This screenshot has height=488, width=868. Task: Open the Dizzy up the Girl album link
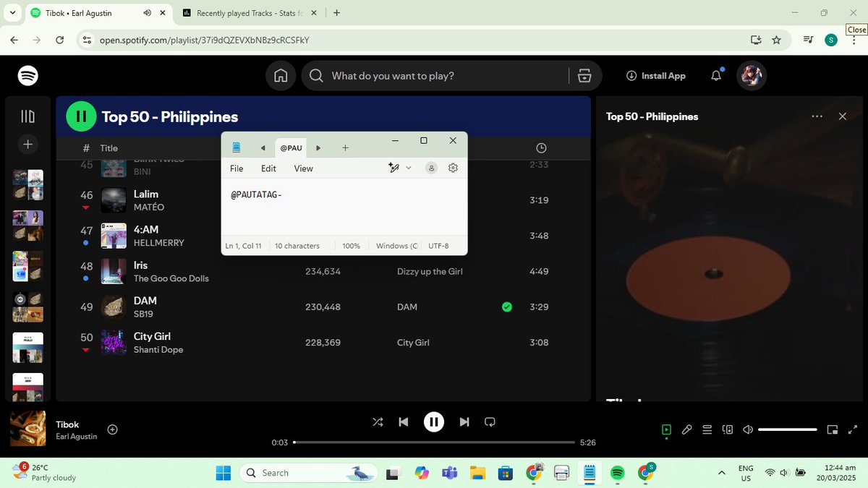click(x=430, y=272)
